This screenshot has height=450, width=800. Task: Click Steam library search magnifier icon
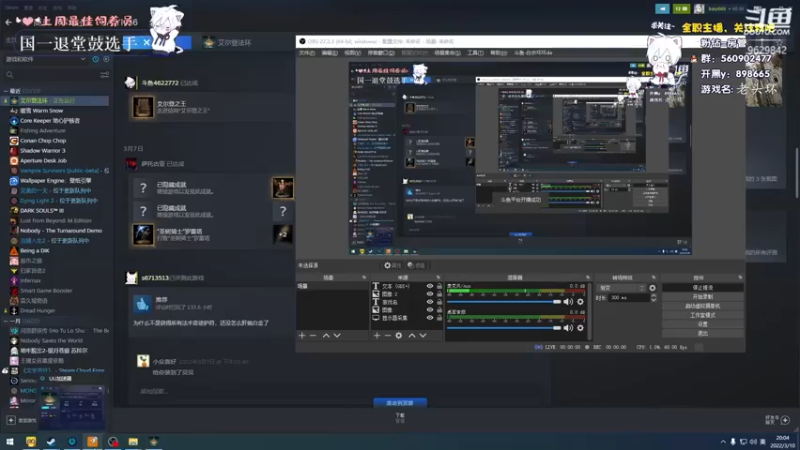pos(10,75)
